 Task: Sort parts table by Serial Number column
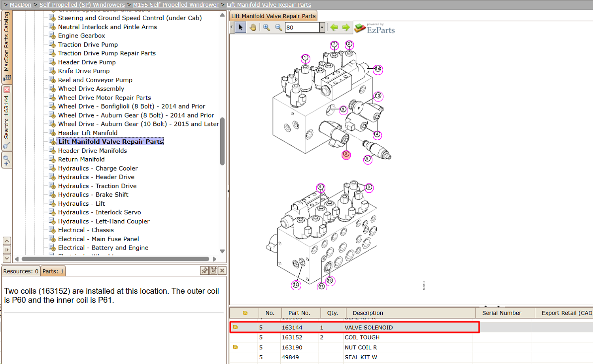tap(505, 313)
